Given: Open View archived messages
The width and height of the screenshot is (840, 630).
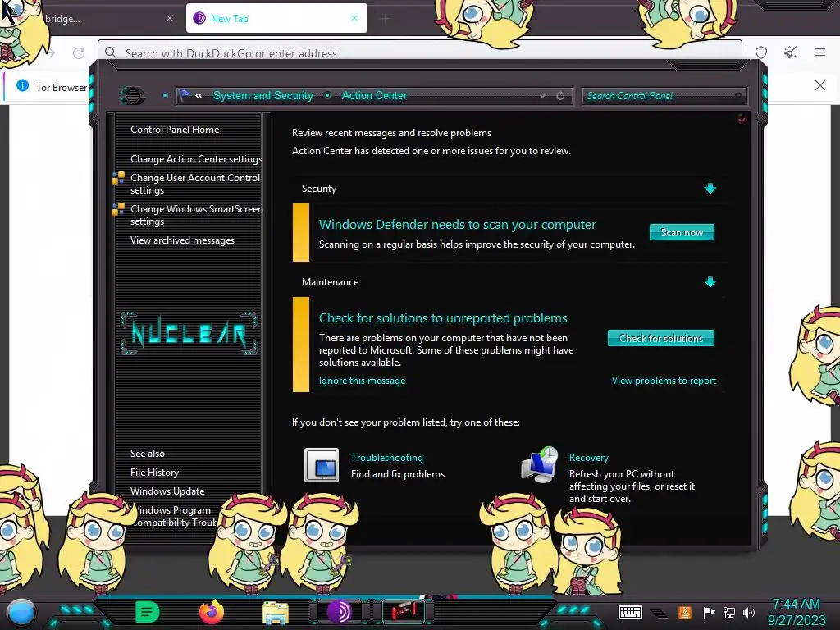Looking at the screenshot, I should click(x=182, y=240).
